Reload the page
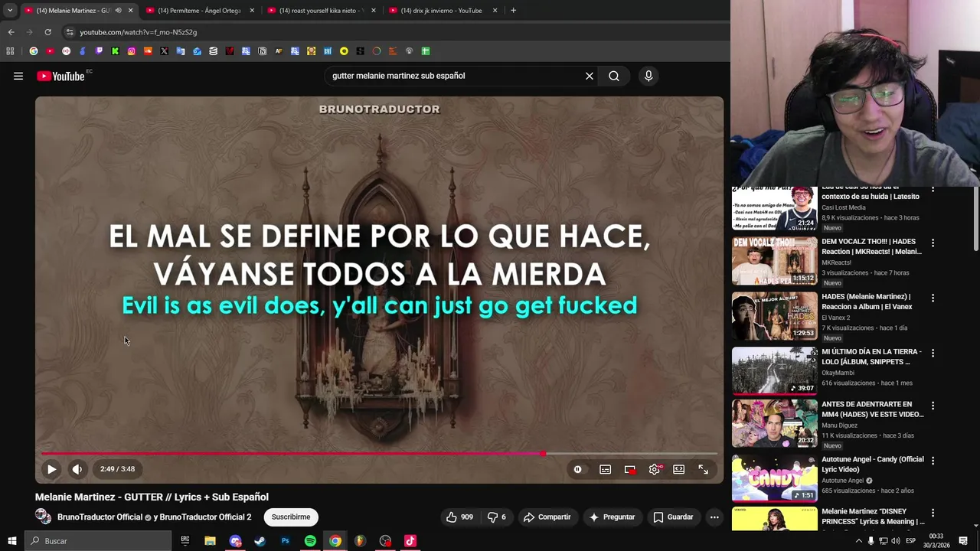Image resolution: width=980 pixels, height=551 pixels. point(47,32)
